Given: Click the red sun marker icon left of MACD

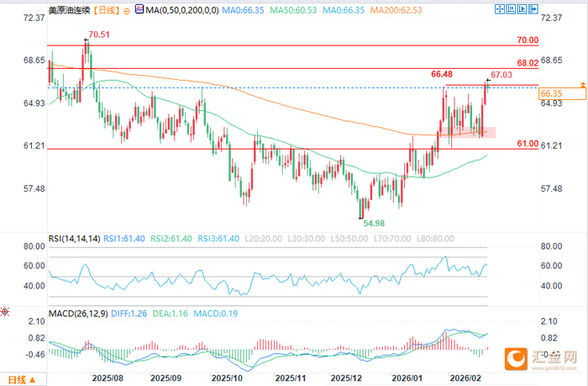Looking at the screenshot, I should 4,311.
